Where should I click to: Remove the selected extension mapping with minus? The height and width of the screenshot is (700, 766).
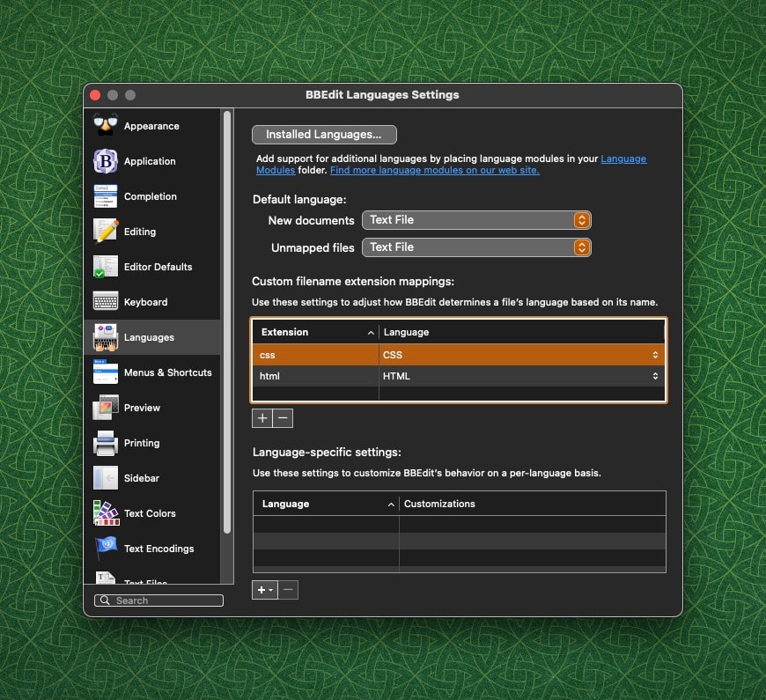click(283, 418)
